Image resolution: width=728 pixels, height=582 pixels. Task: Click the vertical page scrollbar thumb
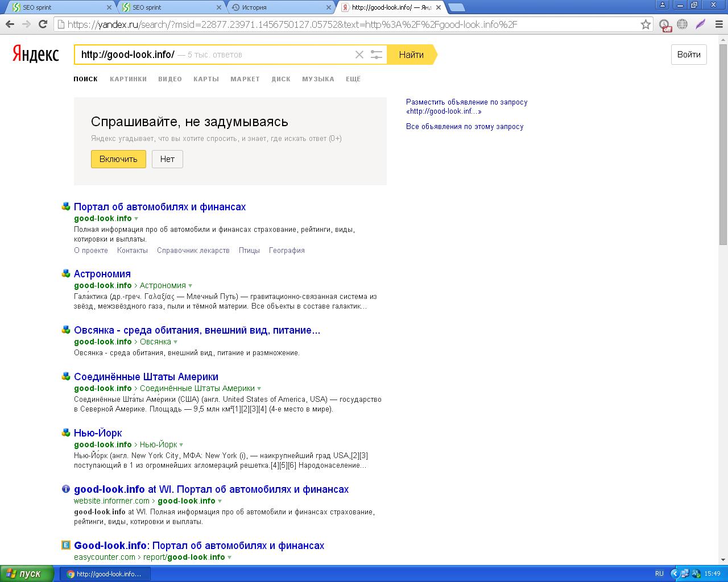(723, 144)
